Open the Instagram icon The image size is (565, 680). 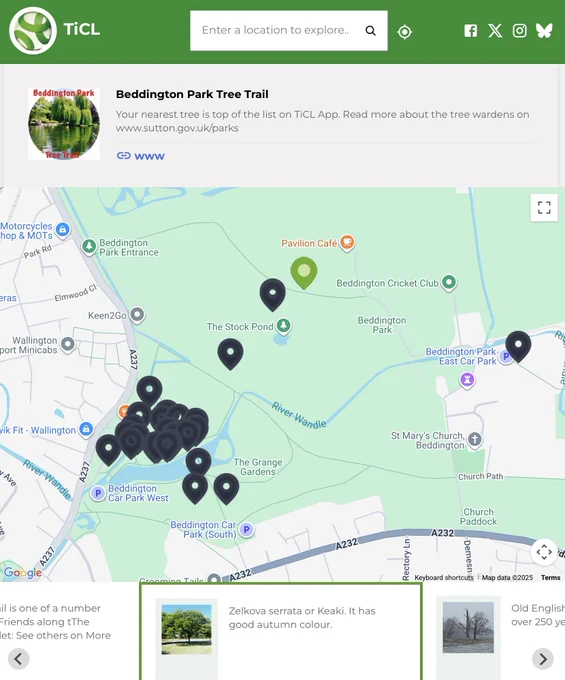click(x=519, y=30)
